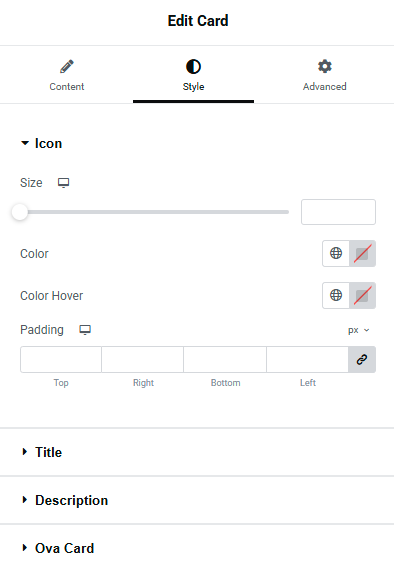Switch to the Content tab
This screenshot has height=573, width=394.
tap(67, 75)
